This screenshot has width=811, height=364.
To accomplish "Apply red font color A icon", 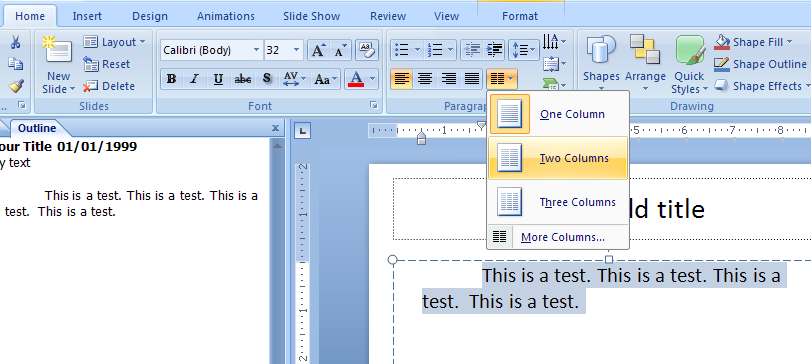I will pos(356,79).
